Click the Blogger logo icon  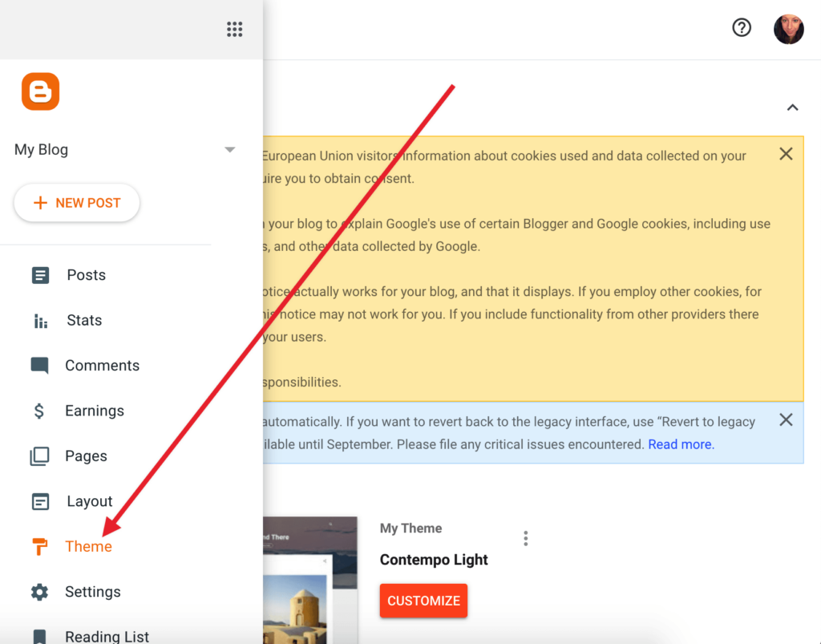click(40, 91)
